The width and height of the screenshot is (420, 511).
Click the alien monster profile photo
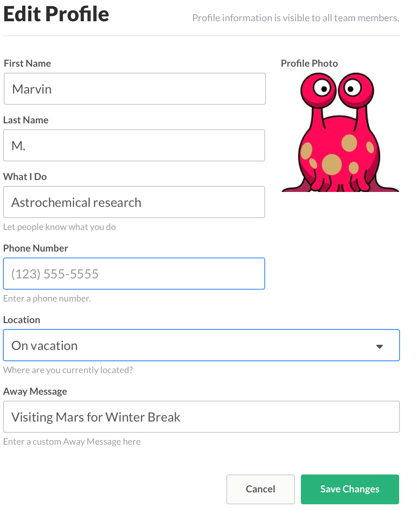click(x=340, y=133)
